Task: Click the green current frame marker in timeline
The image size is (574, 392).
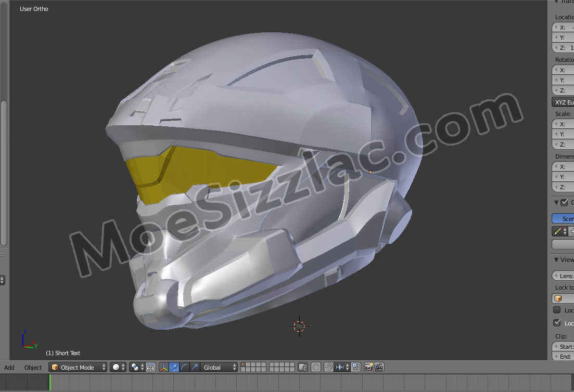Action: 50,383
